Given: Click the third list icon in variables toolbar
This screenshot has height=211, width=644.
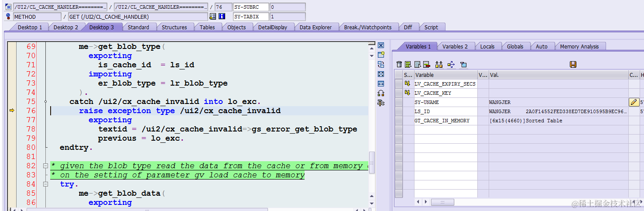Looking at the screenshot, I should (x=418, y=64).
